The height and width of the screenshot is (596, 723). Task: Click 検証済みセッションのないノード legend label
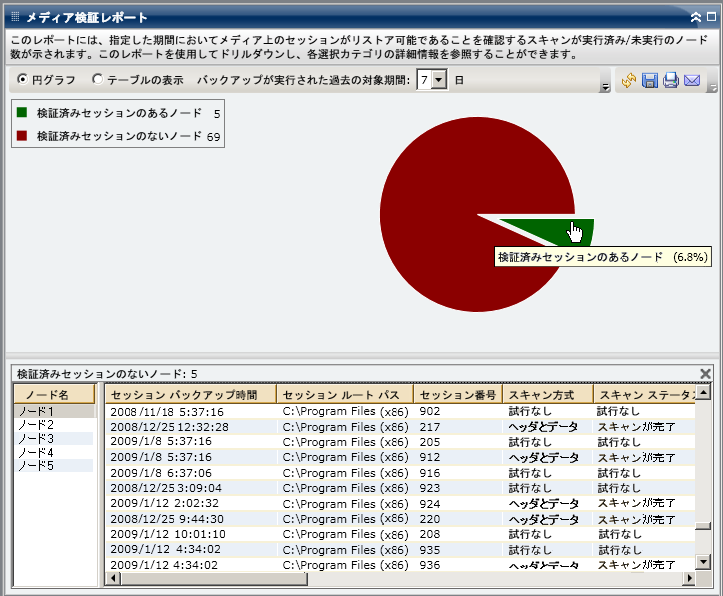tap(119, 136)
